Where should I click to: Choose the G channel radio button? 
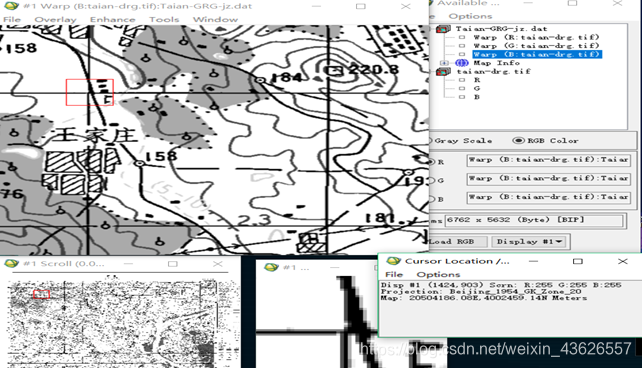tap(431, 180)
